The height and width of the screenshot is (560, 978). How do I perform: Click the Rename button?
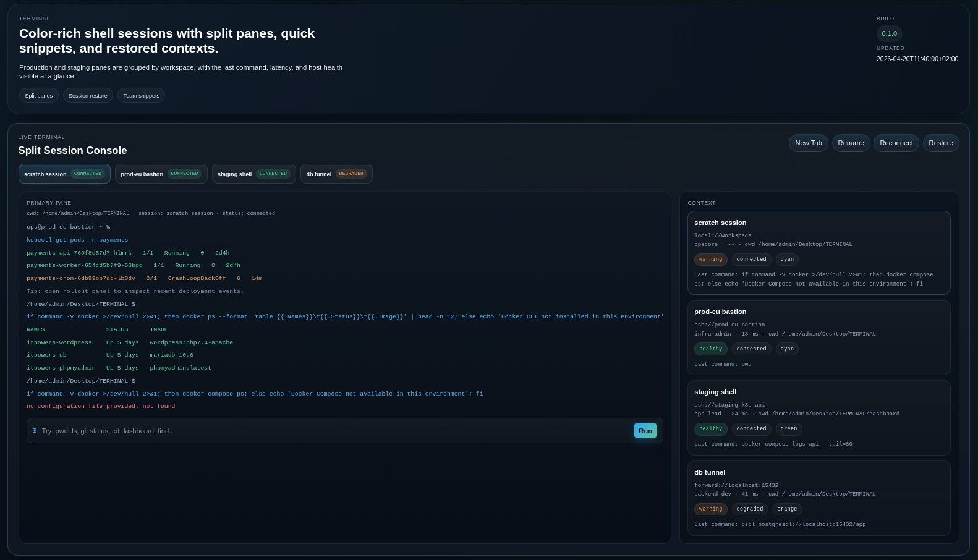pyautogui.click(x=851, y=143)
